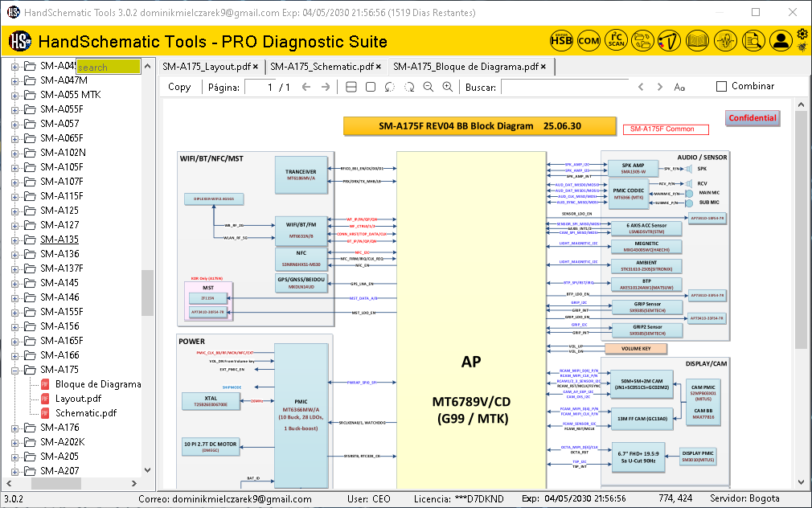This screenshot has height=508, width=812.
Task: Expand the SM-A166 folder node
Action: point(15,356)
